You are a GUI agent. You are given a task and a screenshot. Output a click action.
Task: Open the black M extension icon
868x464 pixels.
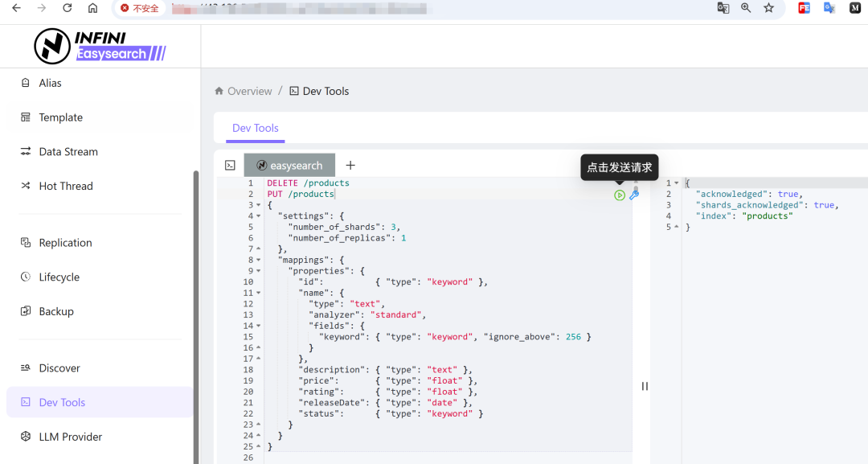coord(854,8)
